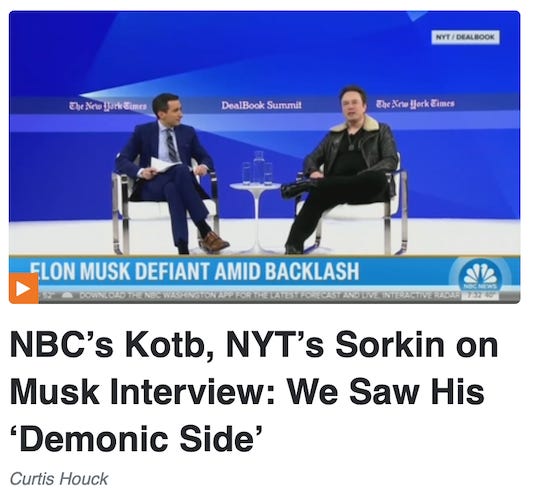Click the white table with water glasses
Image resolution: width=535 pixels, height=494 pixels.
(256, 201)
